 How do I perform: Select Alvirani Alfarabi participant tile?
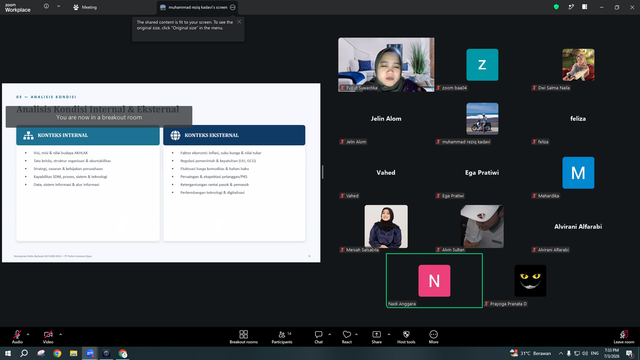578,227
